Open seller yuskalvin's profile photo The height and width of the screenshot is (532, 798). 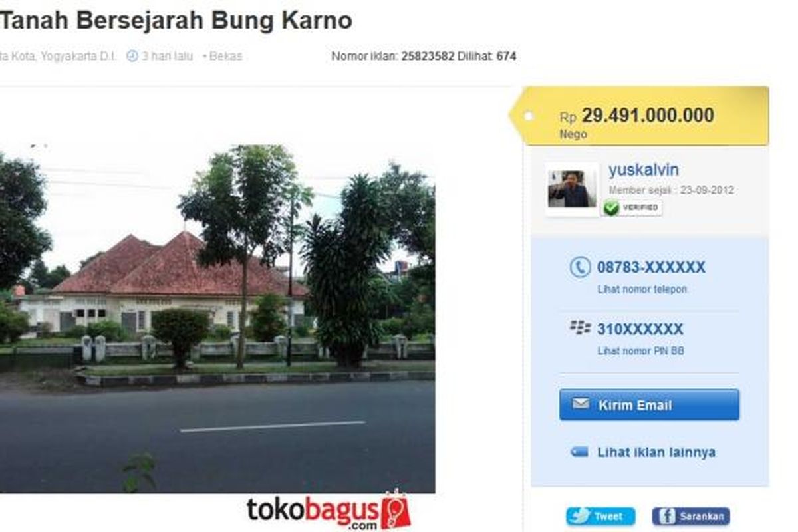pyautogui.click(x=572, y=190)
